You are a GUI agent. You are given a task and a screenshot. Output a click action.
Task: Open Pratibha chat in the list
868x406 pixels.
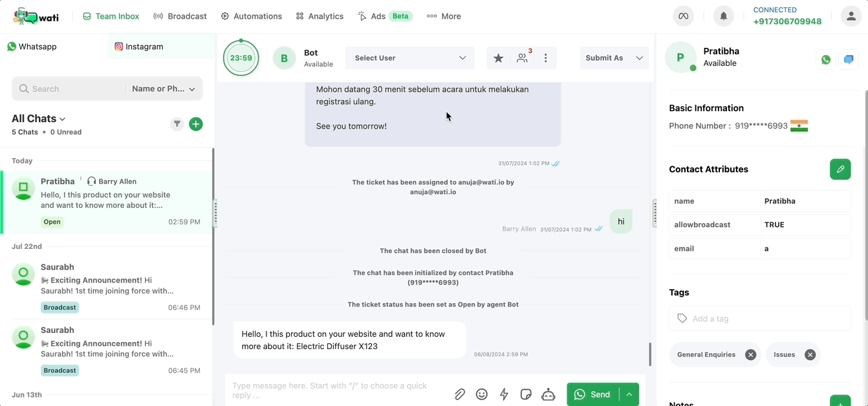click(x=107, y=202)
